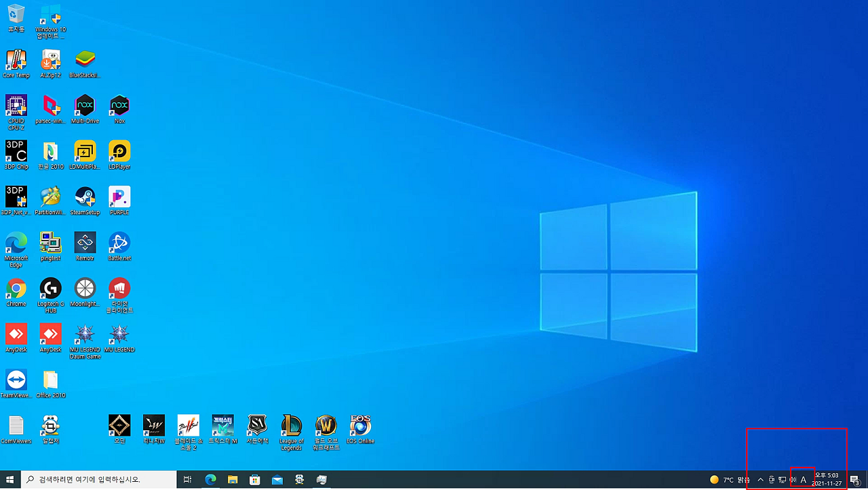Select the Battle.net desktop icon
The height and width of the screenshot is (490, 868).
point(119,246)
